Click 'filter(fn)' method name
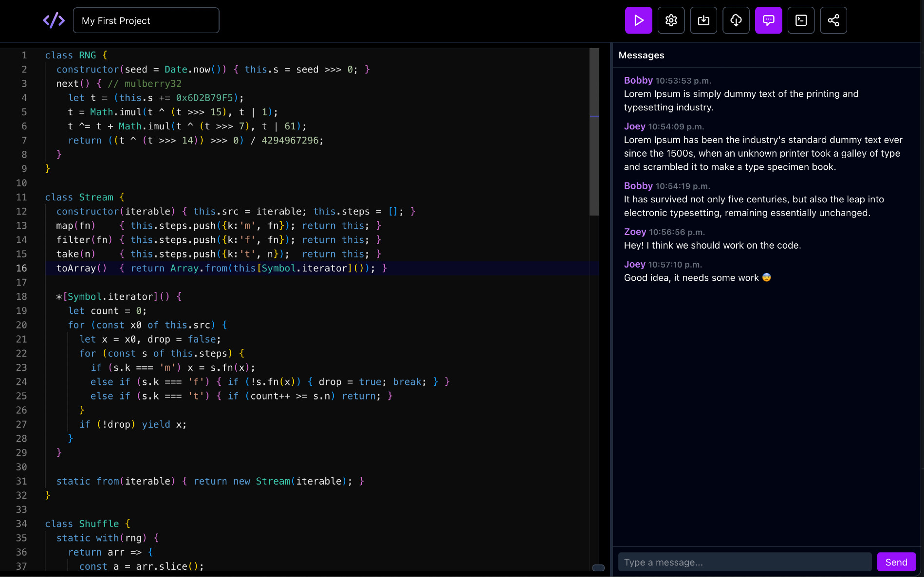Screen dimensions: 924x577 pos(84,240)
